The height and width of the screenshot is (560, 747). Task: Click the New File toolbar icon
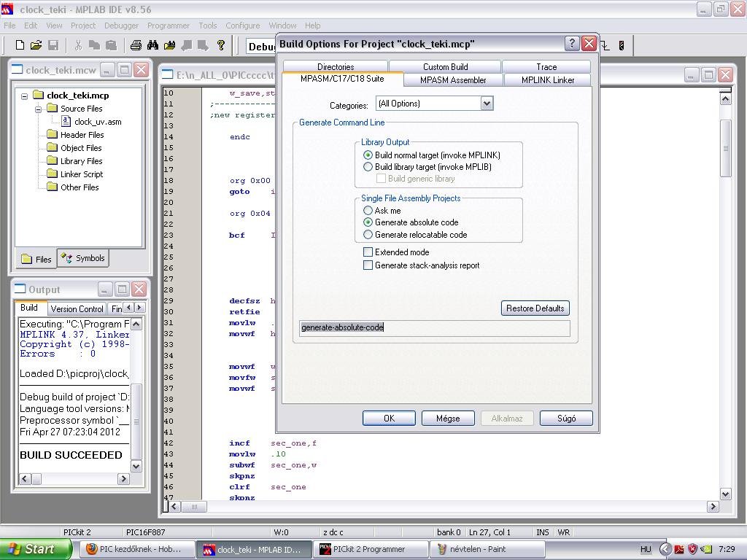(x=20, y=45)
